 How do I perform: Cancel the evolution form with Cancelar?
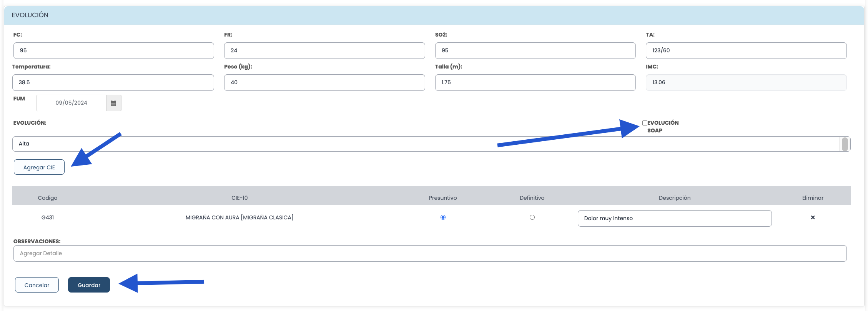click(37, 285)
